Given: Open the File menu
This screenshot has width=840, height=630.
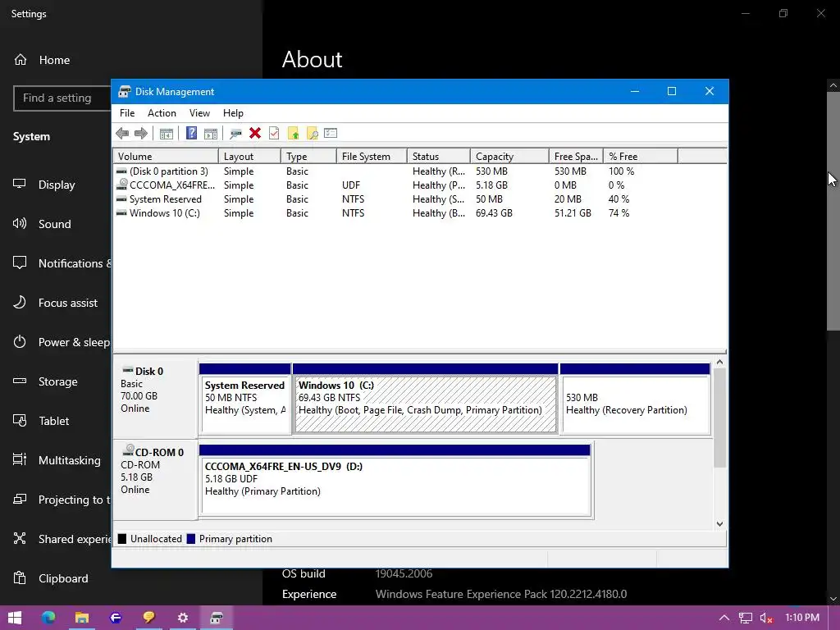Looking at the screenshot, I should pos(127,113).
